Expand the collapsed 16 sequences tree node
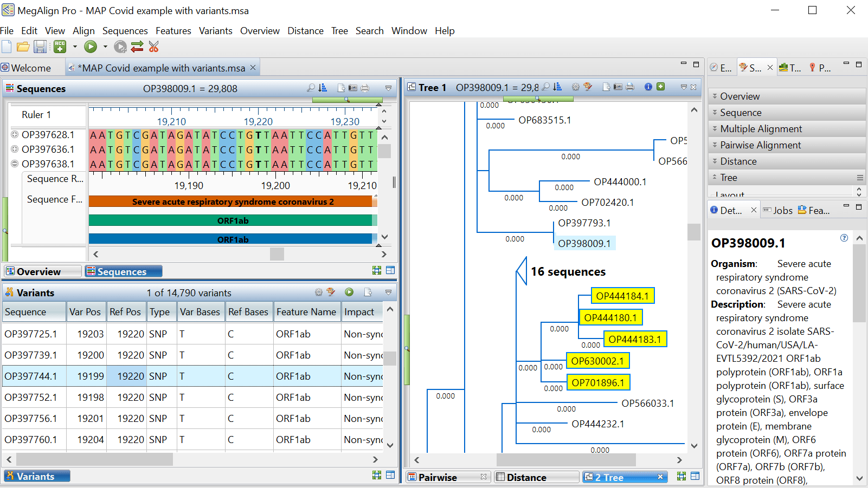Viewport: 868px width, 488px height. pyautogui.click(x=522, y=271)
